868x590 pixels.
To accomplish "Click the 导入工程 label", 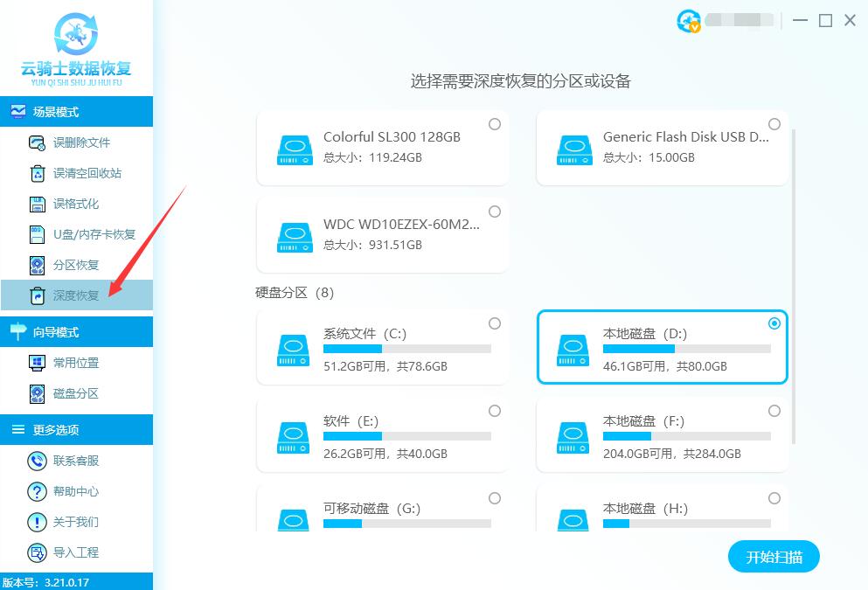I will 76,552.
